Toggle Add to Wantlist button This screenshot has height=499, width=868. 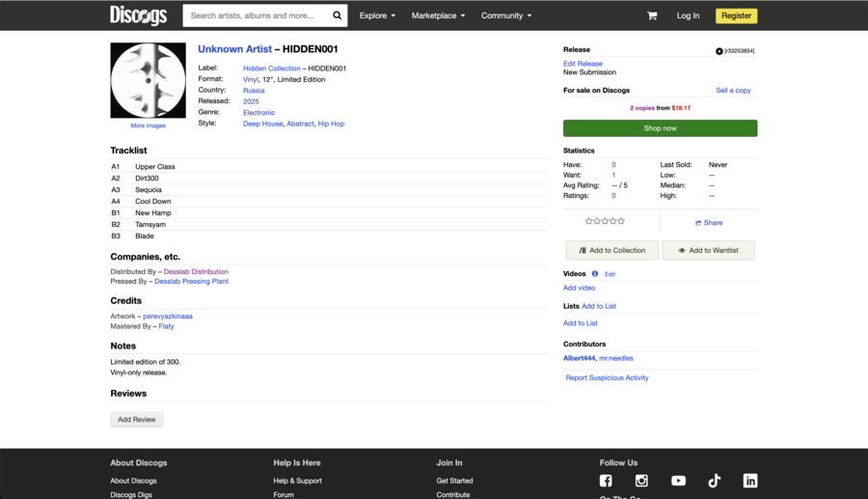[708, 250]
